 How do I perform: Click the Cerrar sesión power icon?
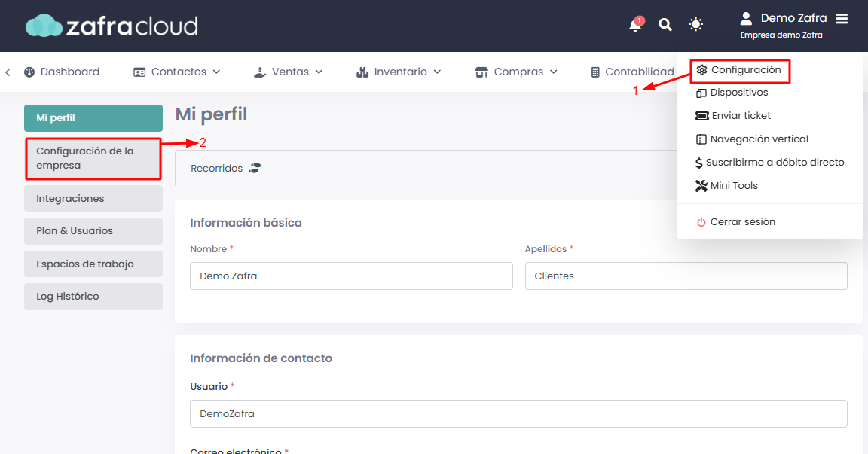coord(701,222)
